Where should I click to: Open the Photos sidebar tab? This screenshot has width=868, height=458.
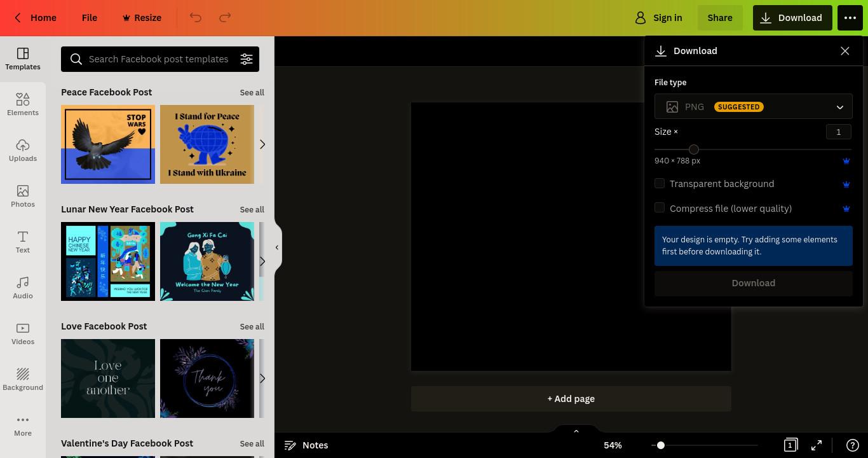(23, 196)
